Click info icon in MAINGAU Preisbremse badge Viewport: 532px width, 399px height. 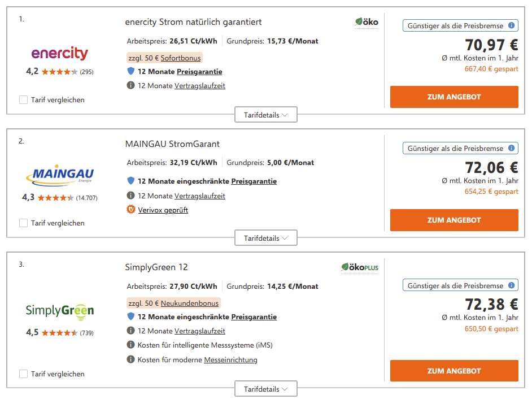pyautogui.click(x=511, y=148)
